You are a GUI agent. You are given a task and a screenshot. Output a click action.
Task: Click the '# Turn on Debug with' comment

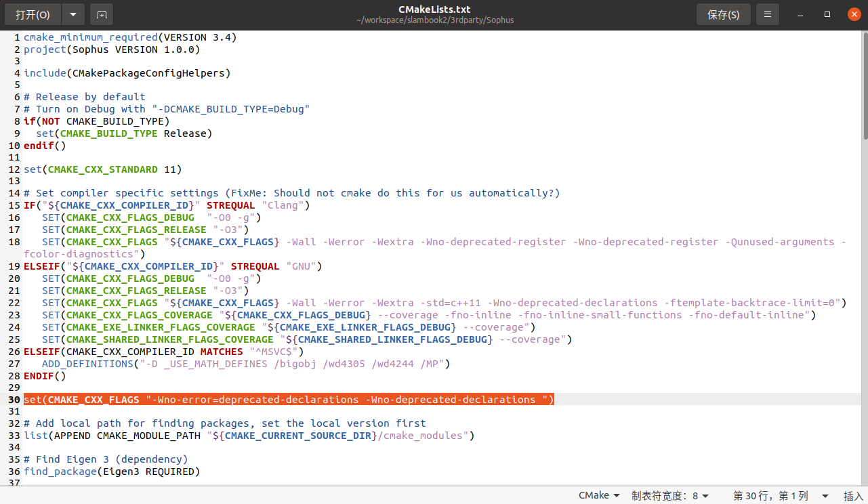[167, 109]
